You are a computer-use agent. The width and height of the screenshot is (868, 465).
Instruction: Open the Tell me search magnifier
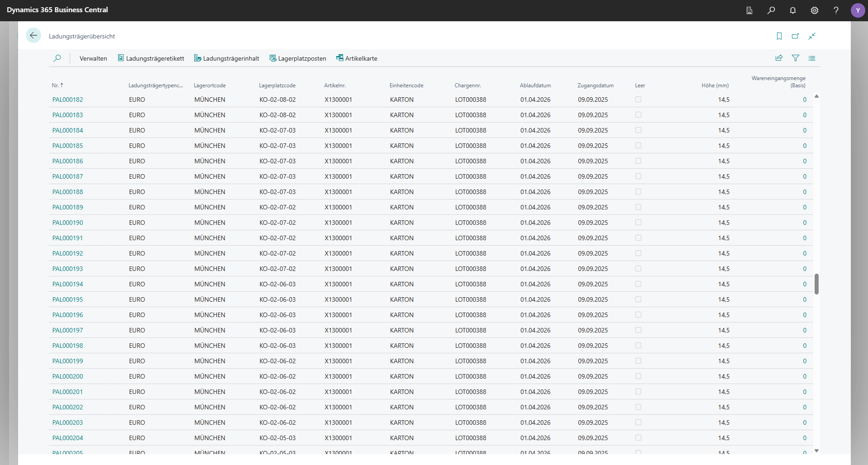[772, 10]
